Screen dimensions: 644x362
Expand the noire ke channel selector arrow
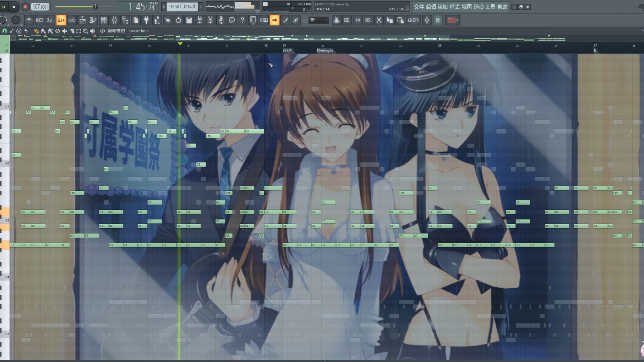(148, 31)
